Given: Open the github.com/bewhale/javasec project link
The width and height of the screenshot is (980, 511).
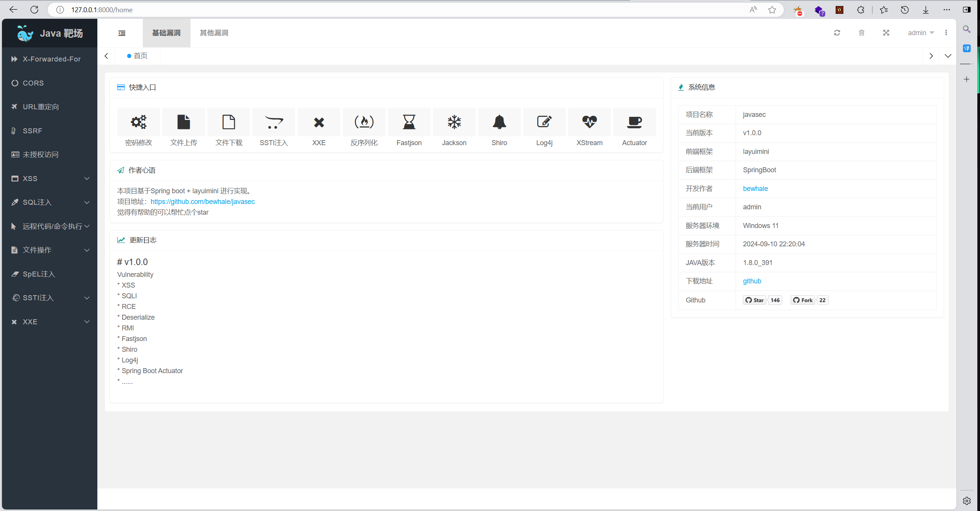Looking at the screenshot, I should click(x=202, y=202).
